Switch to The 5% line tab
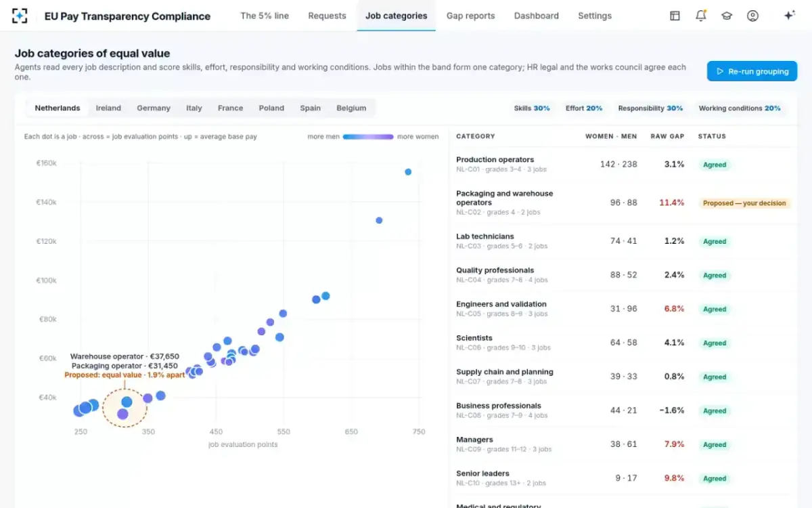The width and height of the screenshot is (812, 508). (x=265, y=16)
